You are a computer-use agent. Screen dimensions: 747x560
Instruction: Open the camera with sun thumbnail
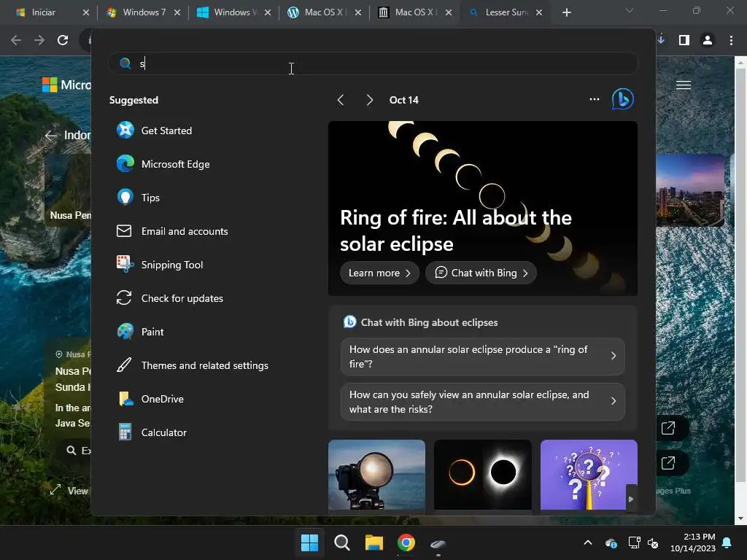[x=376, y=475]
